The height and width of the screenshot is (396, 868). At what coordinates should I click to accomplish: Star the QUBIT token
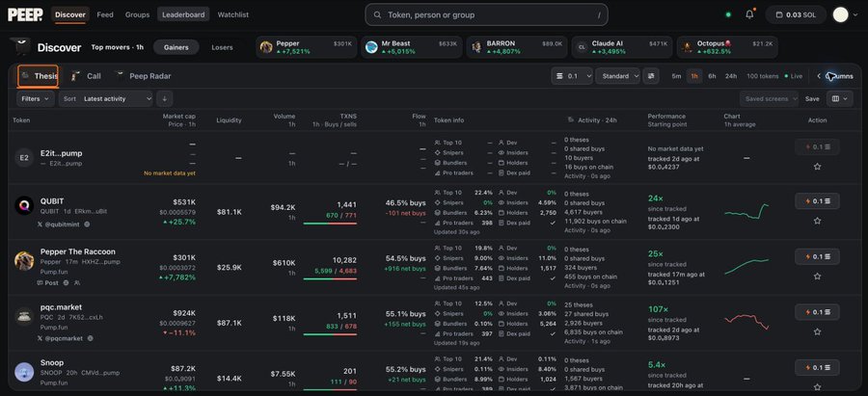point(817,221)
